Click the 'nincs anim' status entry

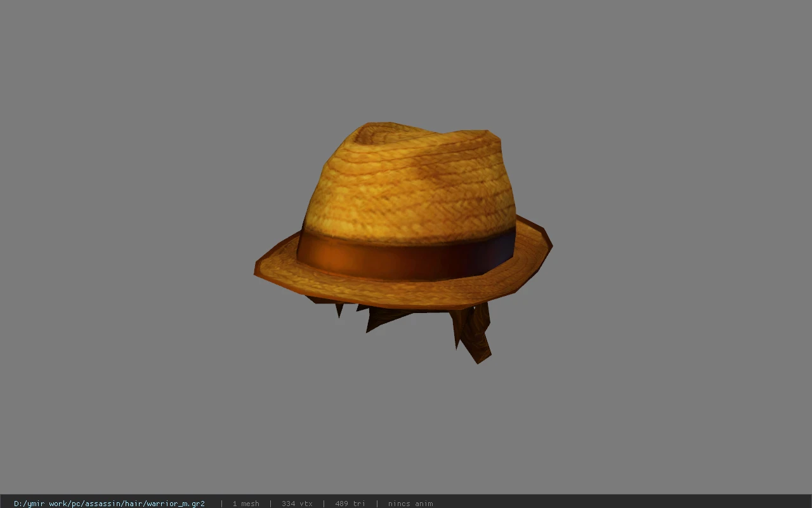click(410, 504)
